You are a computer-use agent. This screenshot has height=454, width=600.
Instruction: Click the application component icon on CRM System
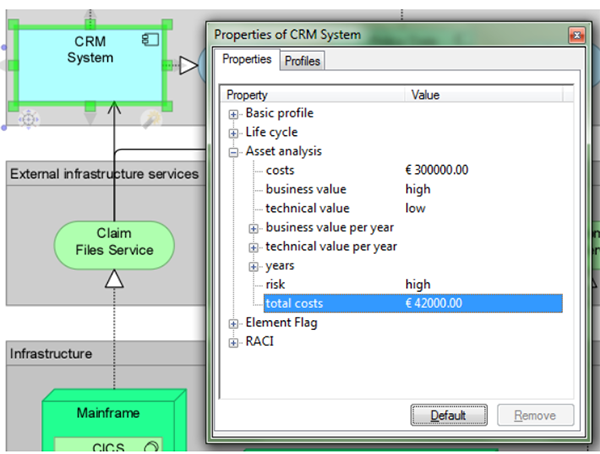coord(150,39)
